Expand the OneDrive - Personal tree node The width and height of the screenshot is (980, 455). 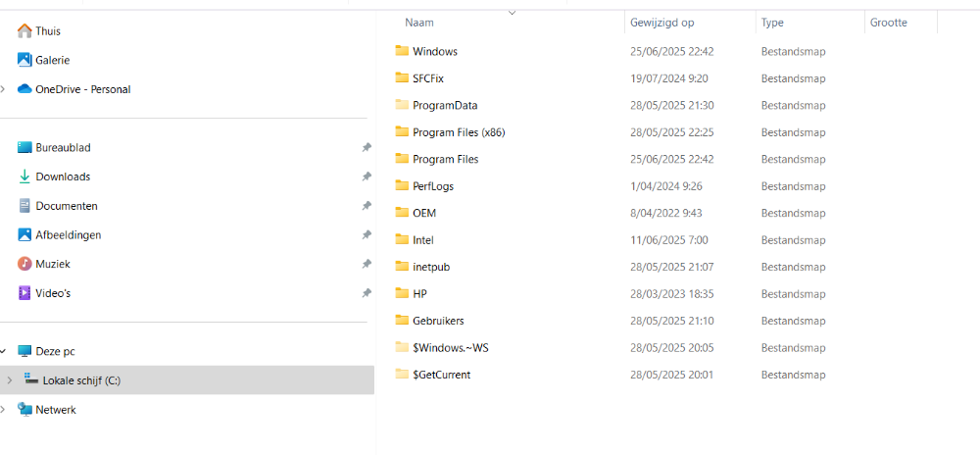[4, 89]
